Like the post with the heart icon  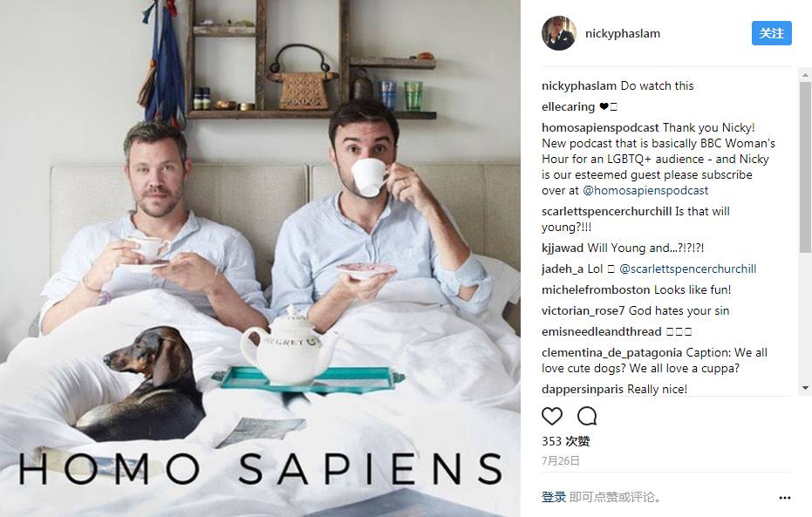pos(552,416)
